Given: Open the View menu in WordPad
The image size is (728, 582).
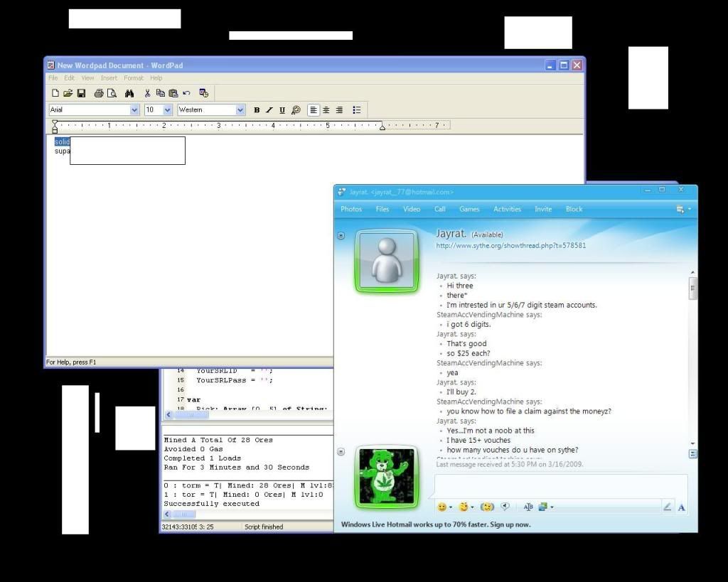Looking at the screenshot, I should pyautogui.click(x=87, y=78).
